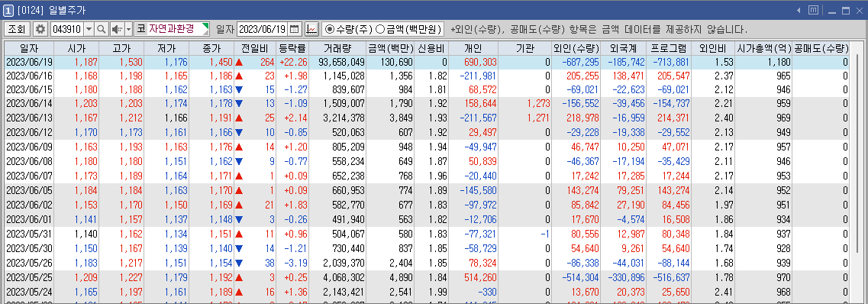
Task: Select the 수량(주) radio button
Action: (x=330, y=29)
